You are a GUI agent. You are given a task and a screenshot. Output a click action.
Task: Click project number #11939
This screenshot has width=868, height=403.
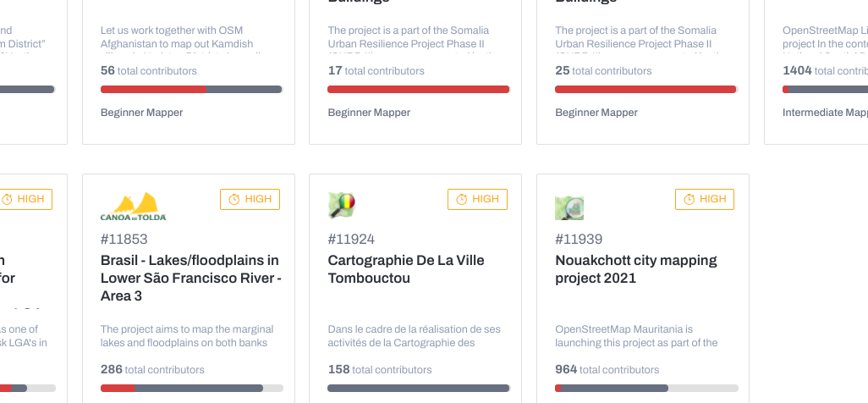click(579, 239)
